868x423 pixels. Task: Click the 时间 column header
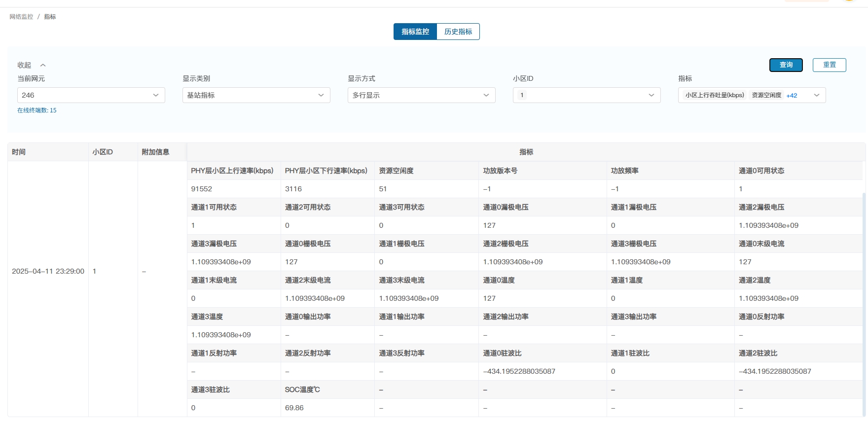[x=48, y=152]
